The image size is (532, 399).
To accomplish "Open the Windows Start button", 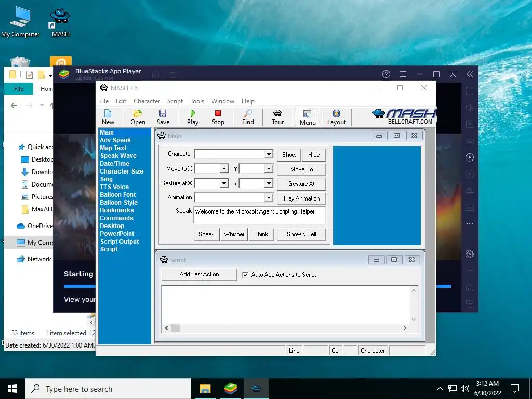I will [12, 389].
